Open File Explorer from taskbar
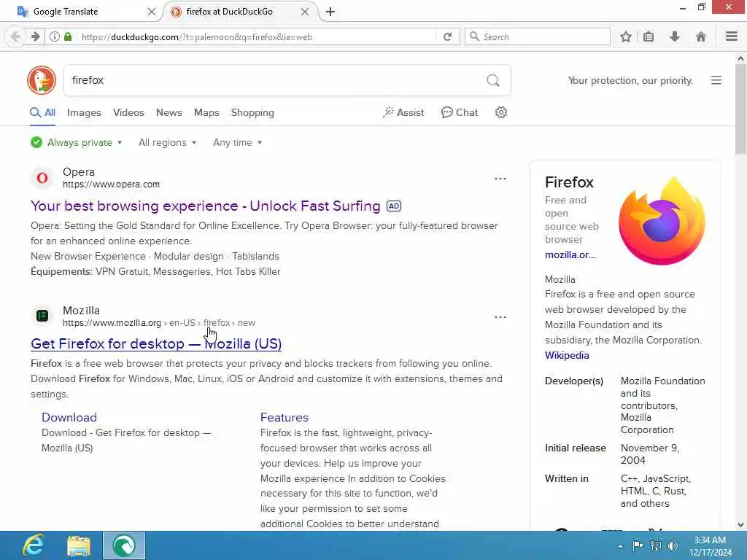Screen dimensions: 747x560 click(79, 545)
